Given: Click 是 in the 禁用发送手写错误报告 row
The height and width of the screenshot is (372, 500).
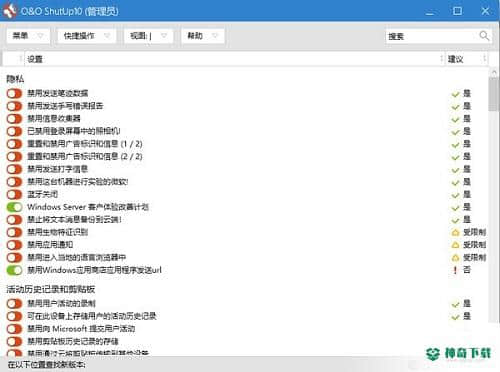Looking at the screenshot, I should pos(467,106).
